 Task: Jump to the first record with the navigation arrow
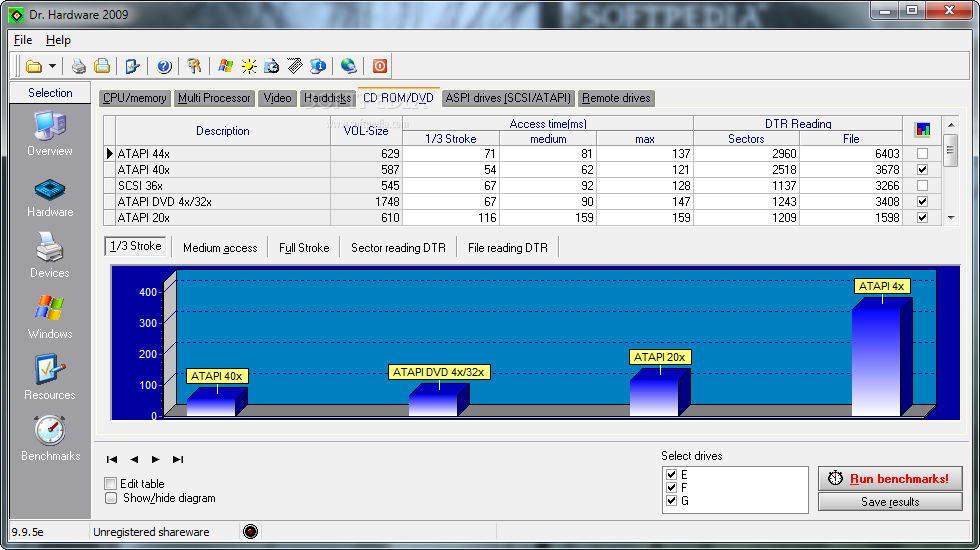click(112, 459)
